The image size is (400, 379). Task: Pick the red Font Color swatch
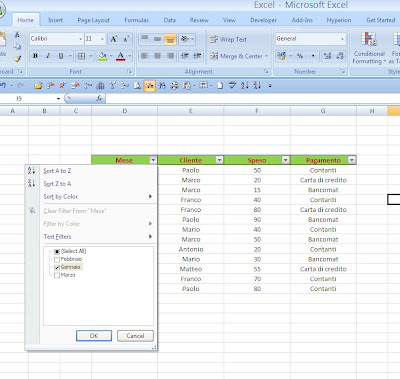coord(121,56)
